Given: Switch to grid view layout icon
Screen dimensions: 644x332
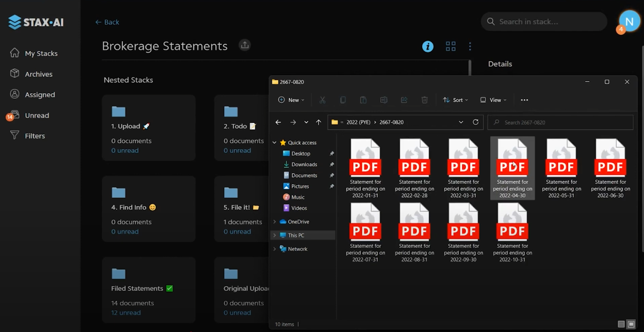Looking at the screenshot, I should [451, 47].
